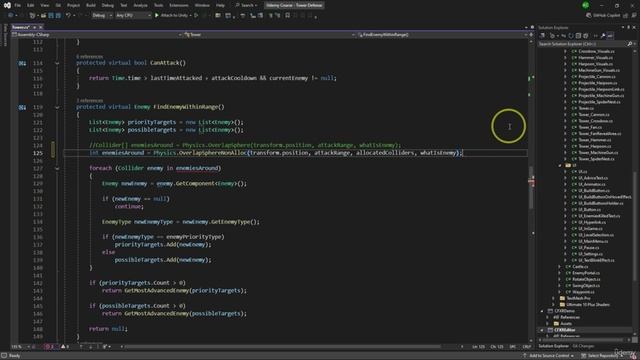The image size is (640, 360).
Task: Select Projectile_Harpoon.cs in Solution Explorer
Action: [x=598, y=83]
